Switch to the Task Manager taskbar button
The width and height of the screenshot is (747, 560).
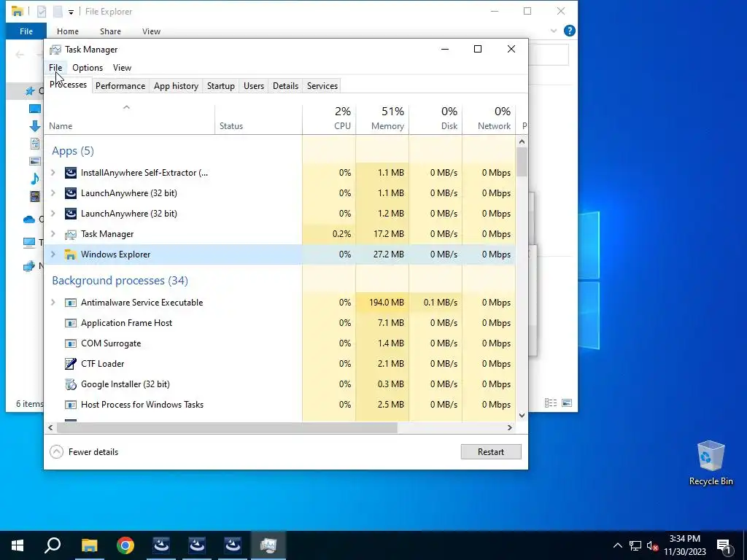click(268, 545)
